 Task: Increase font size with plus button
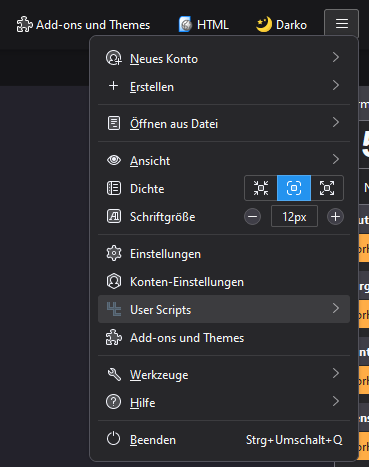[x=335, y=217]
